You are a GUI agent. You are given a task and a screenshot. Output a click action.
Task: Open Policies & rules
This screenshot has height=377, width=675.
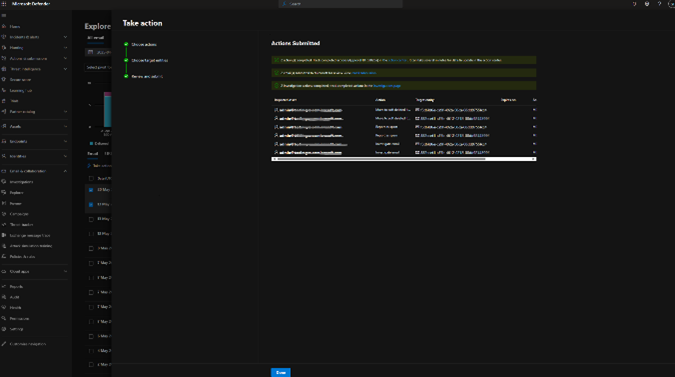pyautogui.click(x=22, y=256)
